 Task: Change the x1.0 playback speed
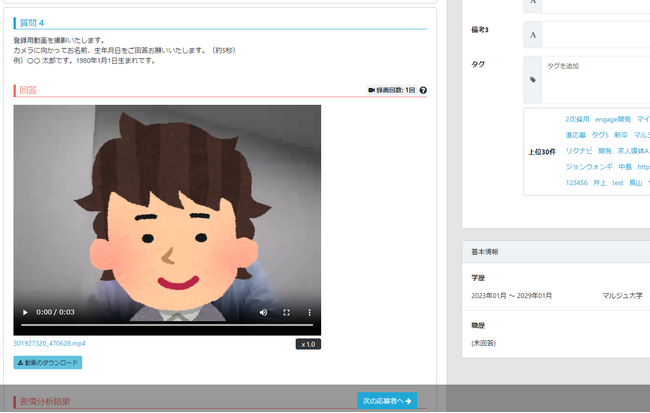click(308, 344)
